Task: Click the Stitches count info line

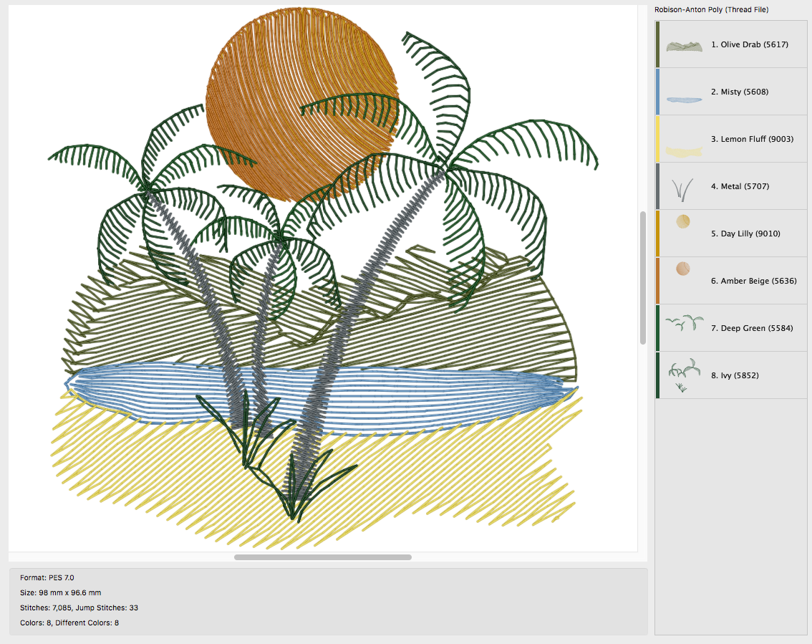Action: pos(79,607)
